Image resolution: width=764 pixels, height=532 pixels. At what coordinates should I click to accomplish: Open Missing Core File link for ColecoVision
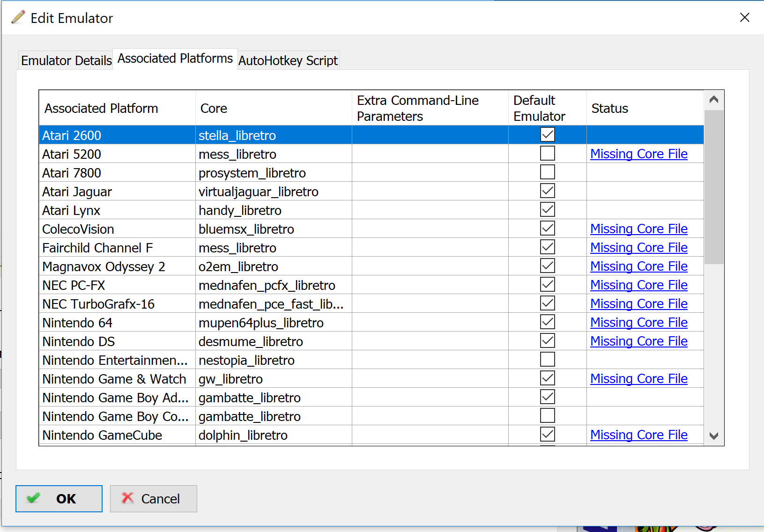pyautogui.click(x=639, y=229)
